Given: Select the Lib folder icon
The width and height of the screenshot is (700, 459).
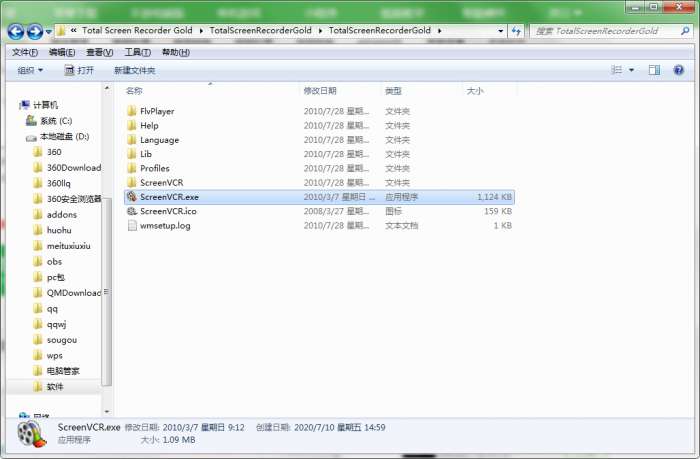Looking at the screenshot, I should click(132, 154).
